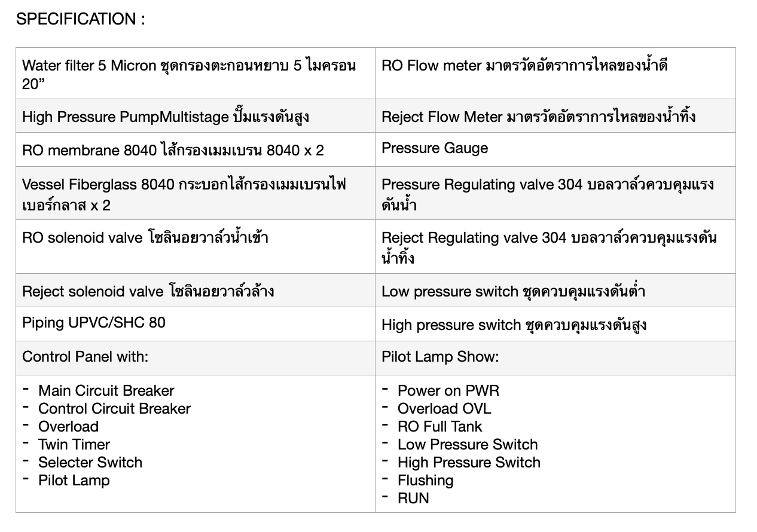This screenshot has width=757, height=532.
Task: Click the Reject Flow Meter cell
Action: tap(555, 116)
